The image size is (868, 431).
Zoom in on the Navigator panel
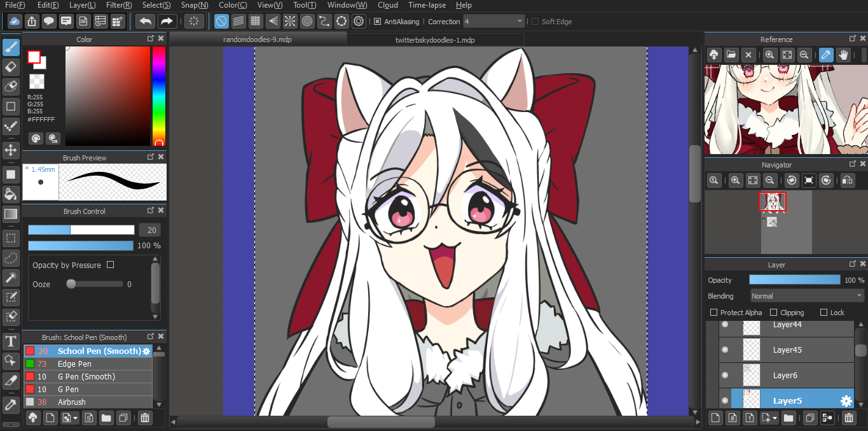point(736,181)
